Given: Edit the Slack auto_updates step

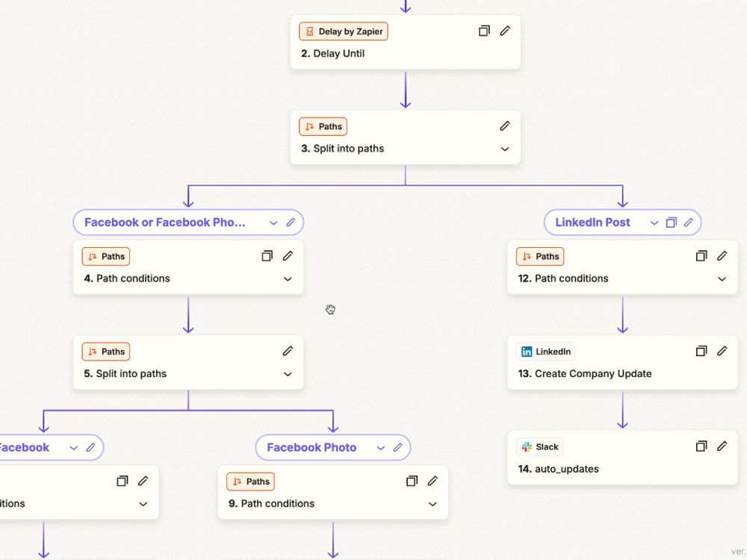Looking at the screenshot, I should 722,447.
